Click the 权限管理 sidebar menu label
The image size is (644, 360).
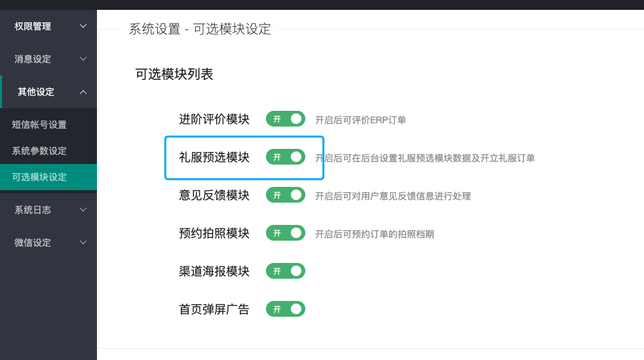pos(33,26)
